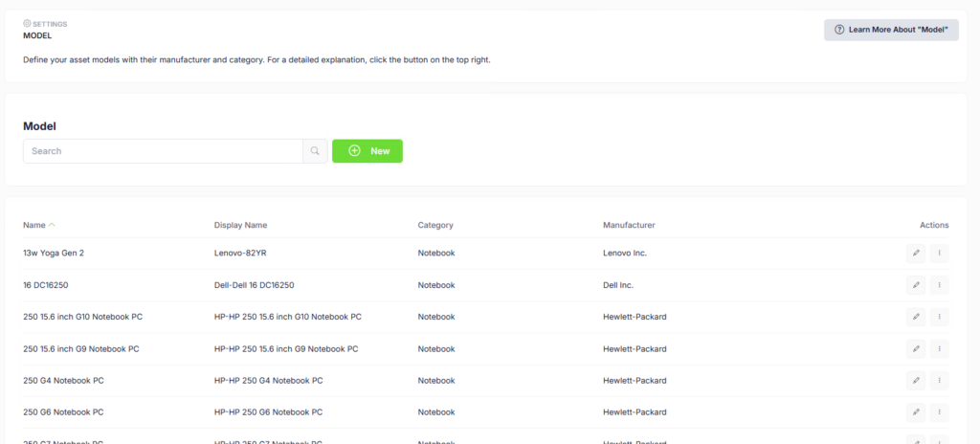Image resolution: width=980 pixels, height=444 pixels.
Task: Click "HP-HP 250 G4 Notebook PC" display name
Action: tap(268, 381)
